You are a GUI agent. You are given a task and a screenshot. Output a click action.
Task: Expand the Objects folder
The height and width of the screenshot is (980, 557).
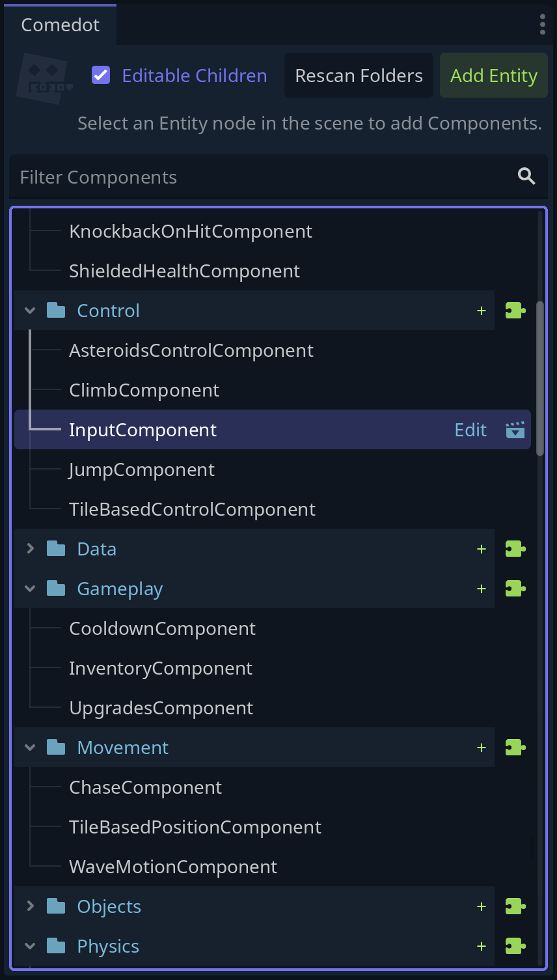(30, 906)
